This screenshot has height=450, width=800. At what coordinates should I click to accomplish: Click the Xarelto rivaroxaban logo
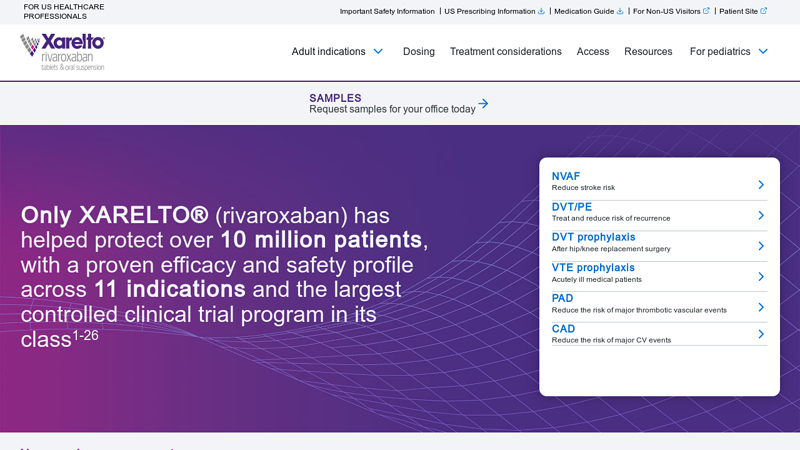point(62,52)
